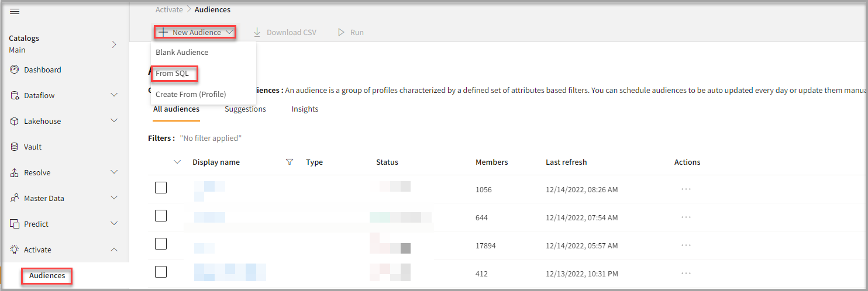Select the checkbox for the 644-member row
The image size is (868, 291).
point(161,216)
